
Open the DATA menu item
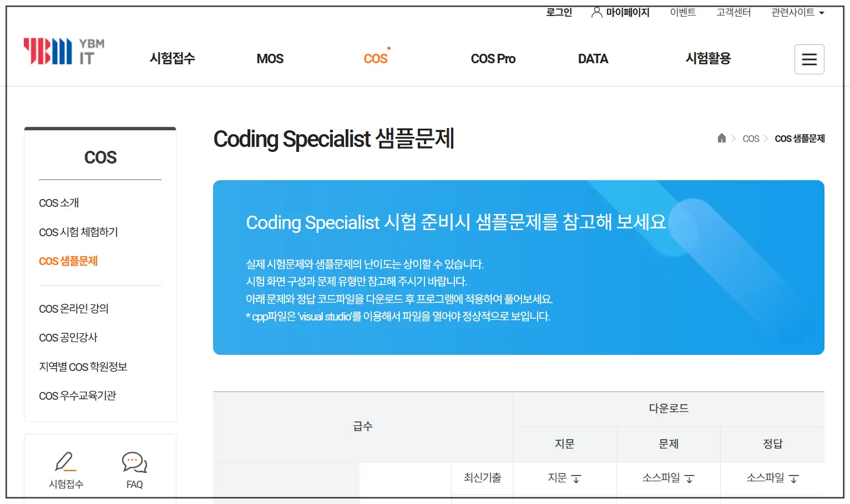(593, 59)
